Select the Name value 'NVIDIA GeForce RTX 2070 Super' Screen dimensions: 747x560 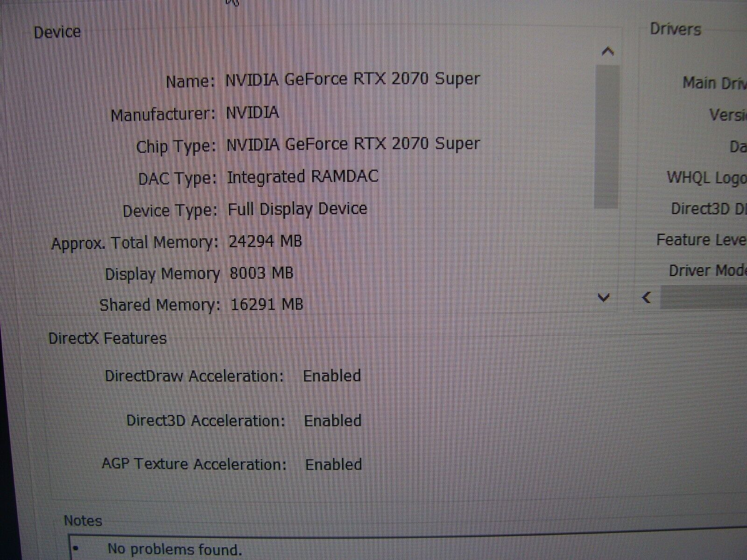coord(352,79)
